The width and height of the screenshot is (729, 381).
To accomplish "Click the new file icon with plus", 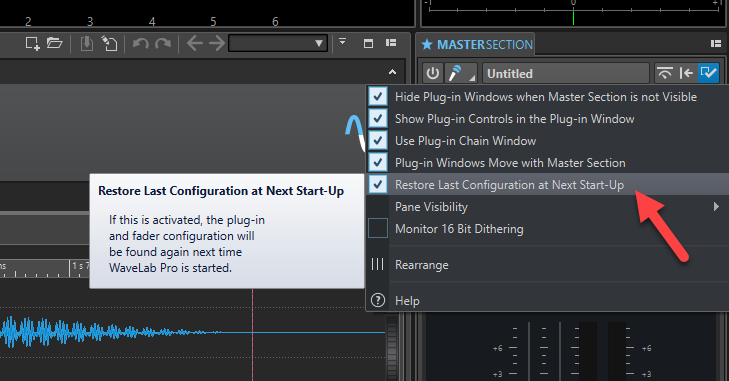I will 32,44.
